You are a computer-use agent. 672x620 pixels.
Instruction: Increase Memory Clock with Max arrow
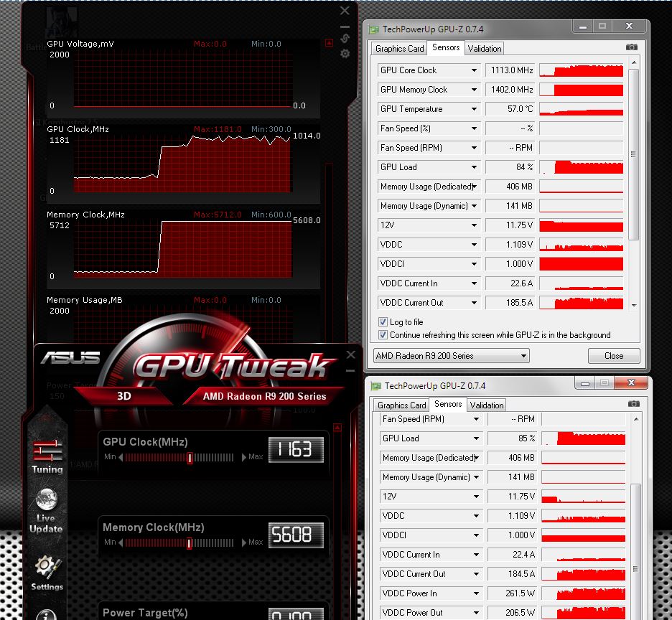pyautogui.click(x=244, y=542)
